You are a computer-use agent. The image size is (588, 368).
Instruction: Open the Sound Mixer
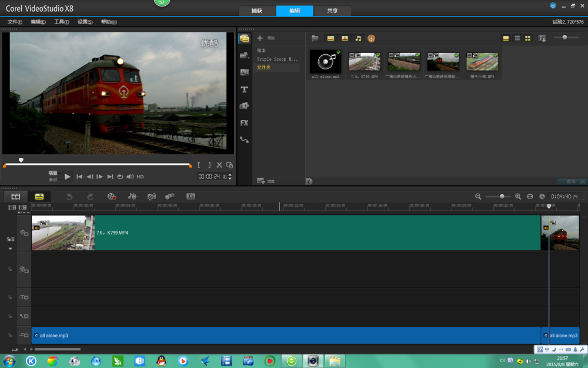[132, 197]
